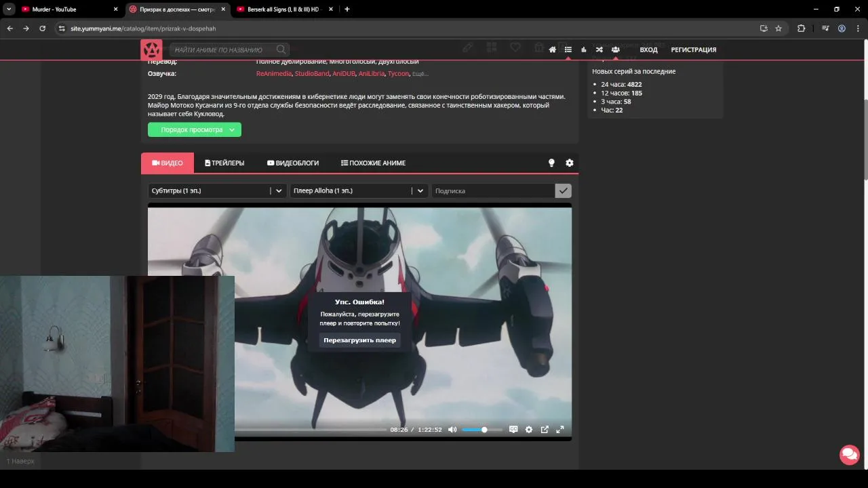868x488 pixels.
Task: Open the AniLibria dubbing link
Action: point(372,73)
